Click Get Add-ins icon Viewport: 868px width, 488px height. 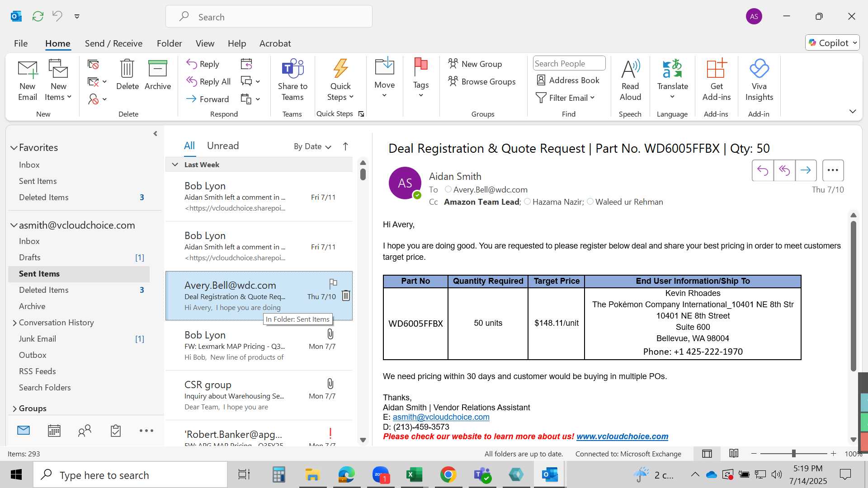(717, 80)
